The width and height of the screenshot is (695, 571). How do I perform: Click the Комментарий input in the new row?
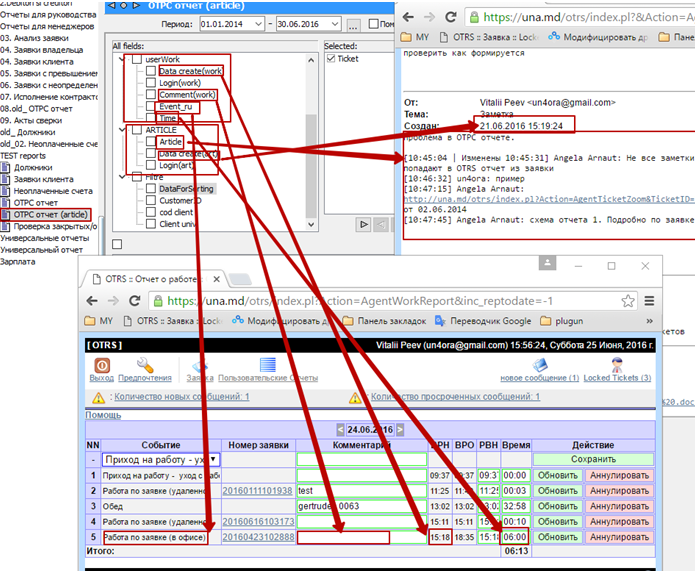[362, 459]
